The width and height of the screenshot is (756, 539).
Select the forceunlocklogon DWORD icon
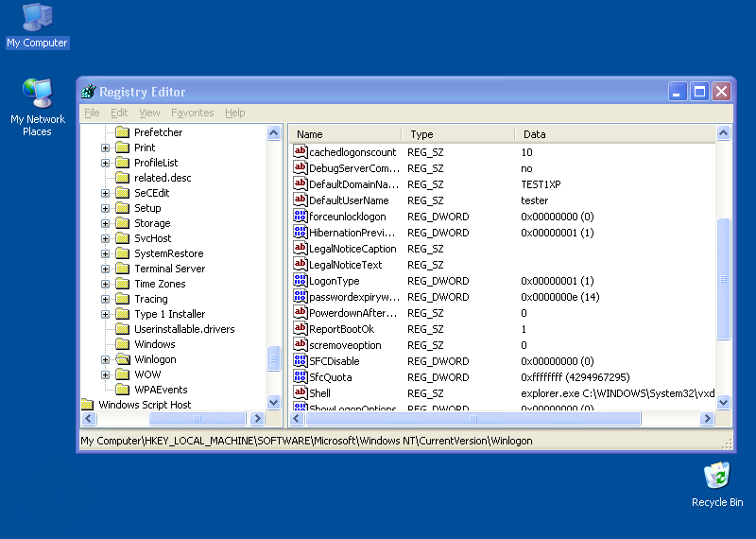click(x=300, y=216)
